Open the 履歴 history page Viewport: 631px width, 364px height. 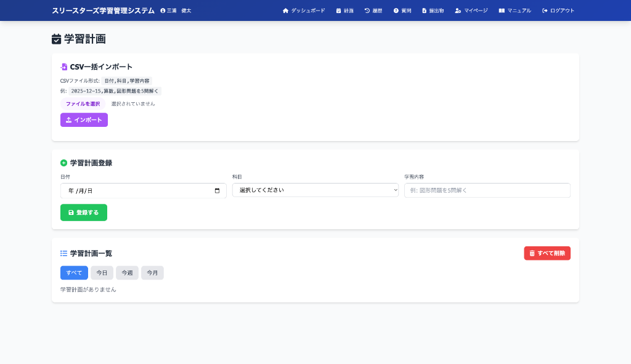click(373, 10)
